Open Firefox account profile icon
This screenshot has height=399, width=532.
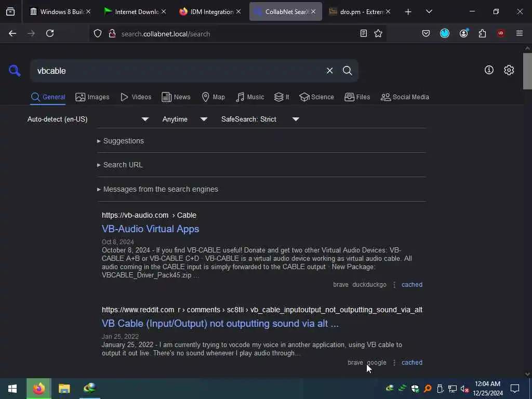coord(463,33)
